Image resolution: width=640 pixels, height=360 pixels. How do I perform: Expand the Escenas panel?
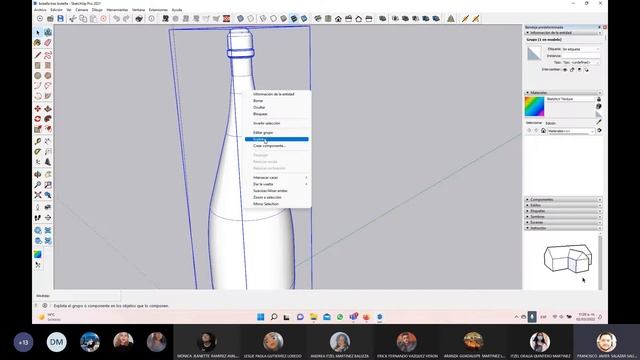click(x=563, y=222)
